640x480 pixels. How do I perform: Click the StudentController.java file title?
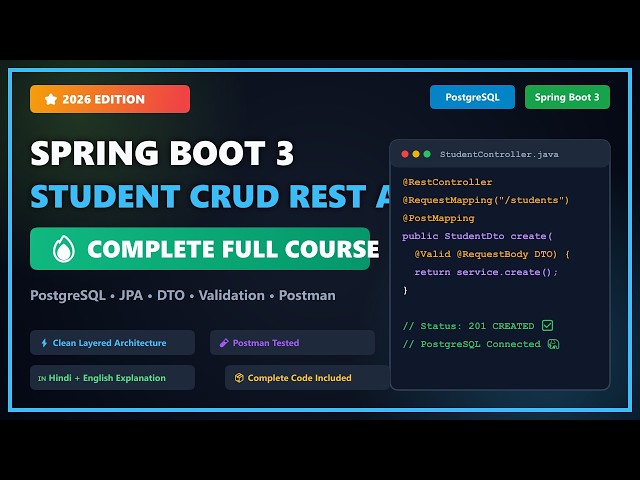(499, 154)
